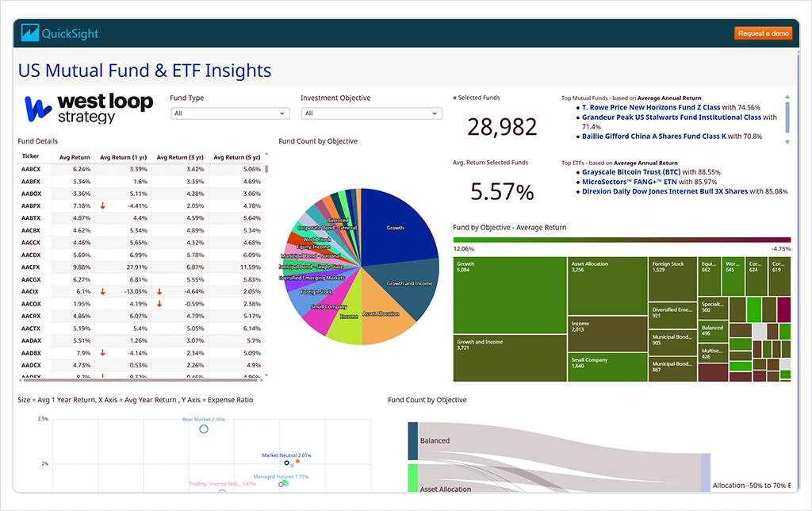Open T. Rowe Price New Horizons Fund link
Viewport: 812px width, 511px height.
[x=650, y=107]
